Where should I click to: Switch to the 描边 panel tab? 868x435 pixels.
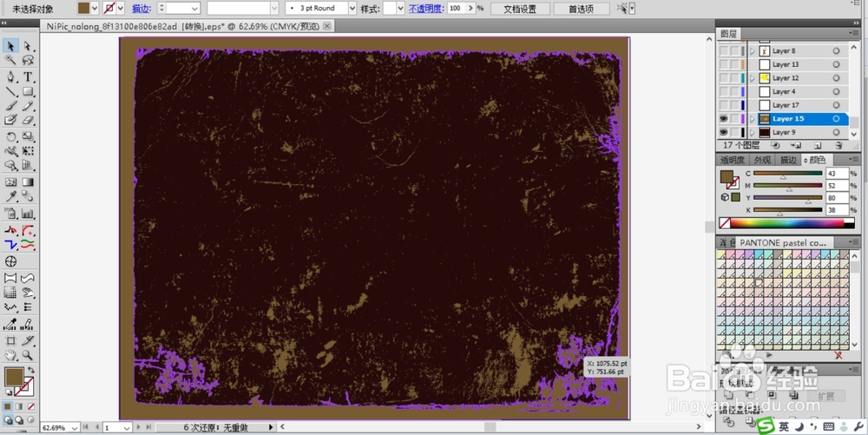(788, 160)
